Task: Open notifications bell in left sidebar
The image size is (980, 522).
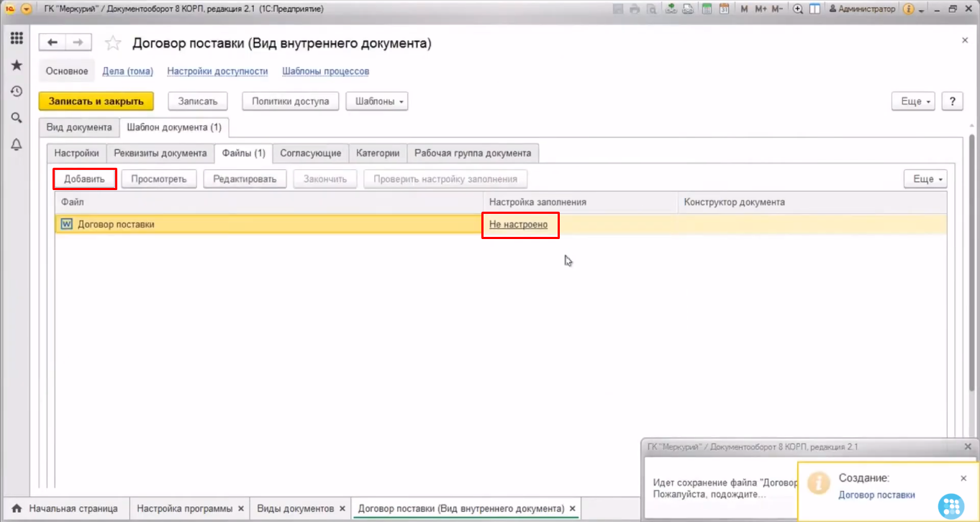Action: (x=16, y=145)
